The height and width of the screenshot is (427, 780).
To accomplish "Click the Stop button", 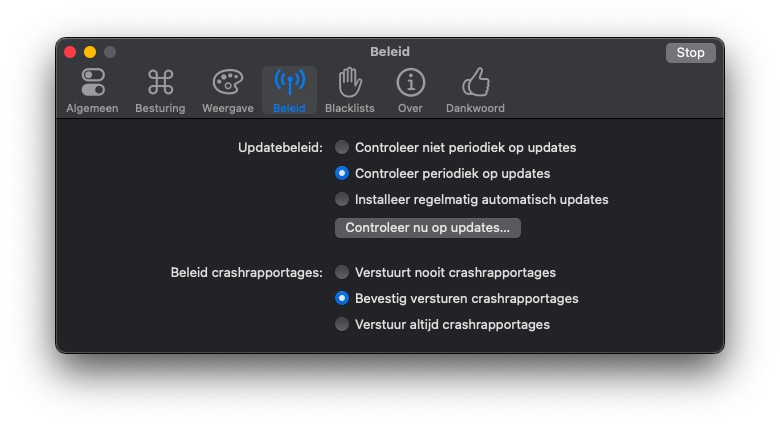I will [690, 53].
